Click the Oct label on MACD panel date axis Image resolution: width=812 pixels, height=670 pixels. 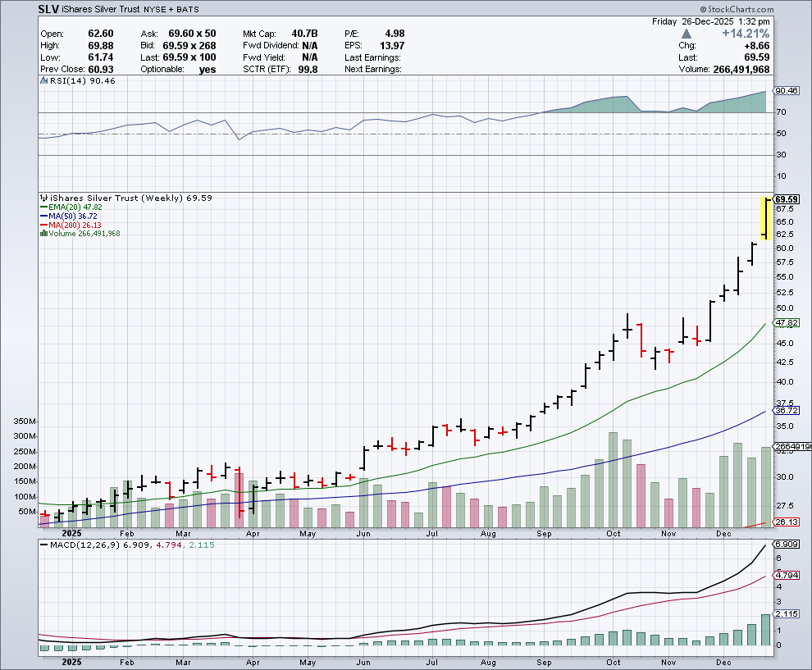point(614,663)
